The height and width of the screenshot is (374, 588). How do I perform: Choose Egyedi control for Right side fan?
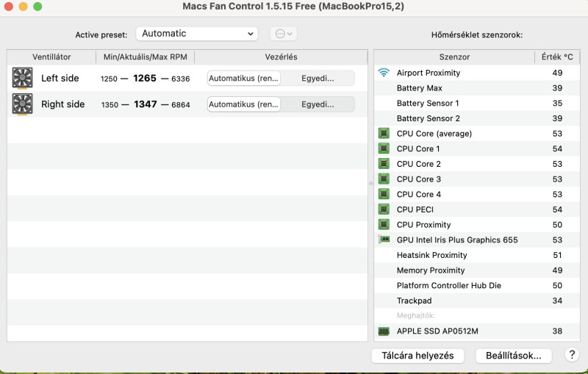pyautogui.click(x=318, y=104)
